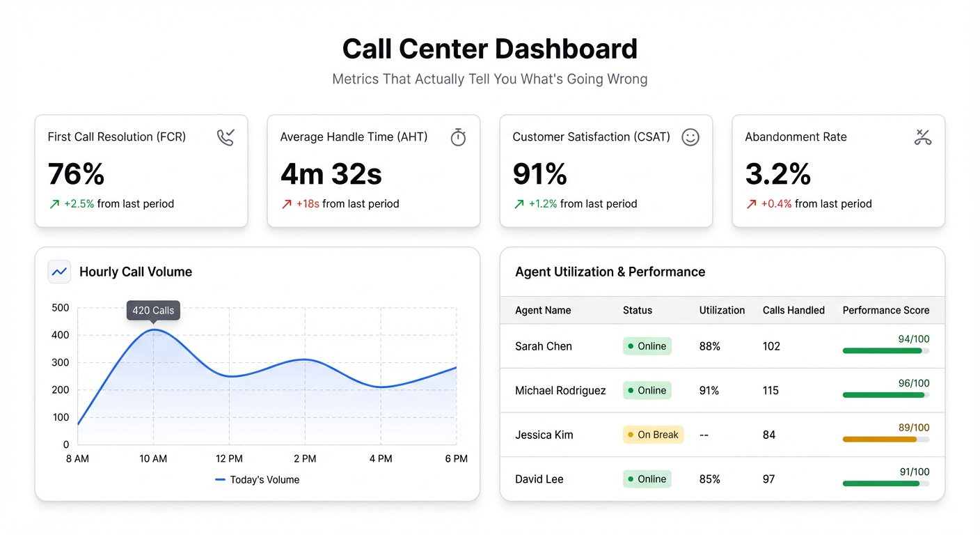Toggle Jessica Kim's On Break status badge
Screen dimensions: 980x535
pos(653,435)
